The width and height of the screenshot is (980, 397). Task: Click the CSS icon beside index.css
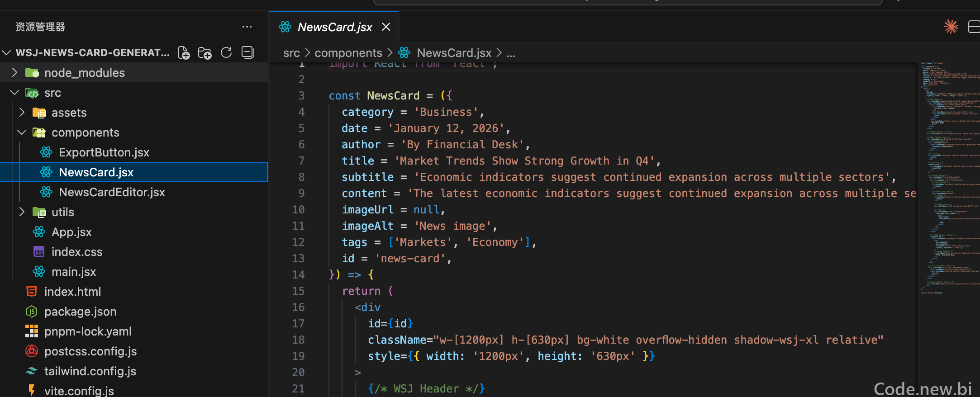point(39,252)
